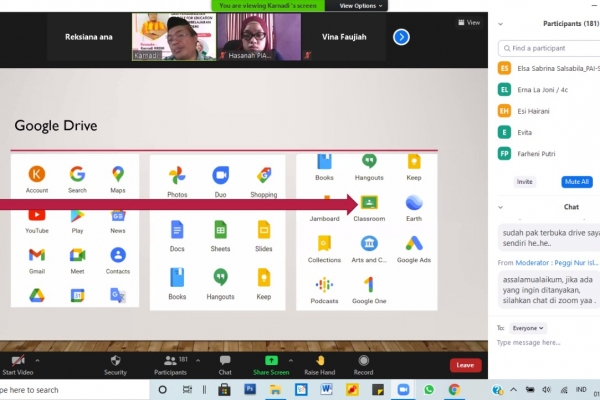Collapse the Participants panel chevron
600x400 pixels.
pyautogui.click(x=500, y=24)
